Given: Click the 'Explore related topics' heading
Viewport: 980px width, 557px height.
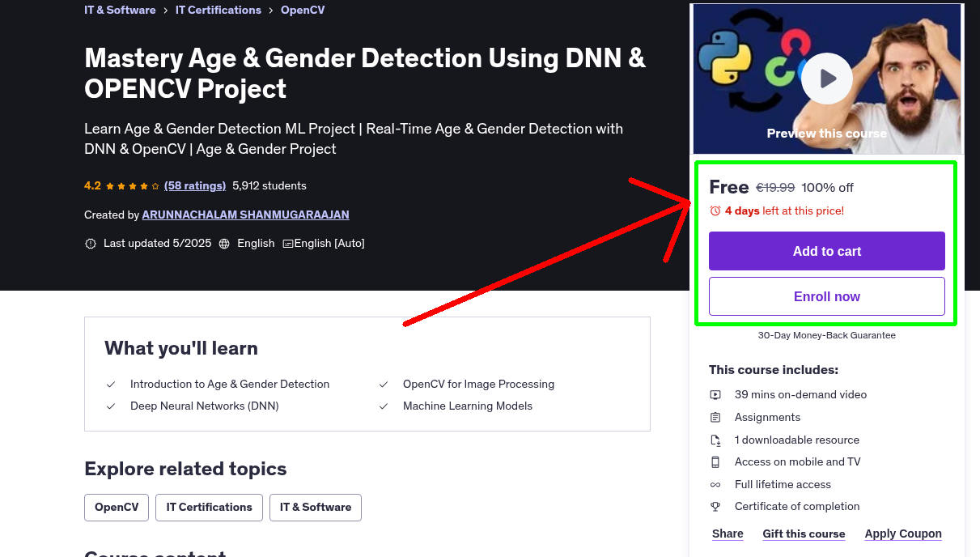Looking at the screenshot, I should point(185,470).
